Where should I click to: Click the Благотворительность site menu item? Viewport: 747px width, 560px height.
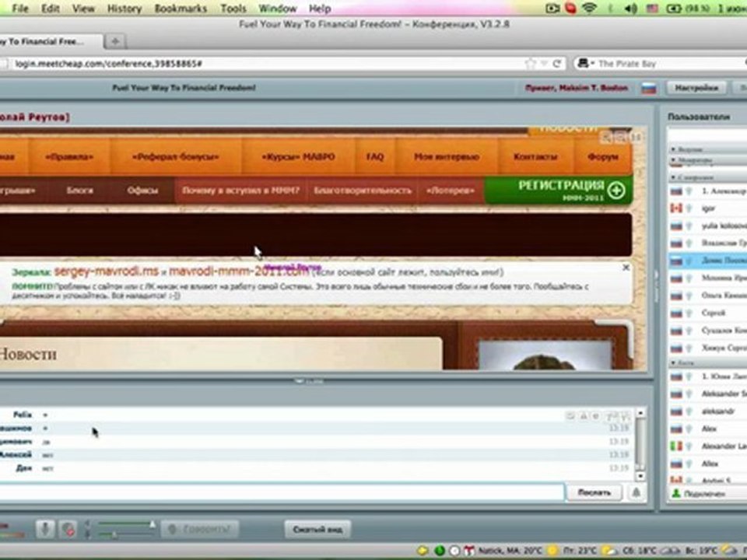click(363, 191)
